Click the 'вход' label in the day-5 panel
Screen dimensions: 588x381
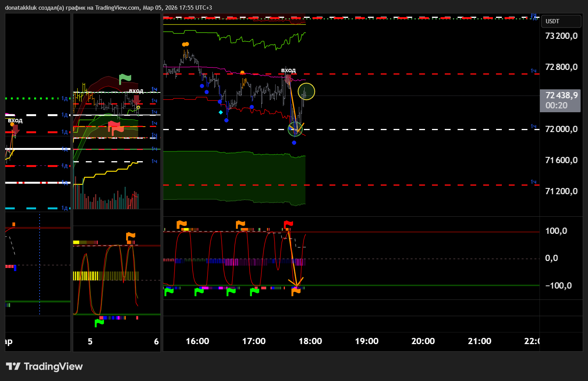136,90
